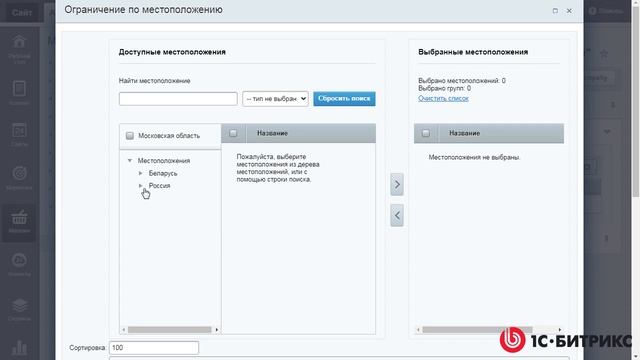640x360 pixels.
Task: Click the Сайт tab in the background header
Action: tap(22, 13)
